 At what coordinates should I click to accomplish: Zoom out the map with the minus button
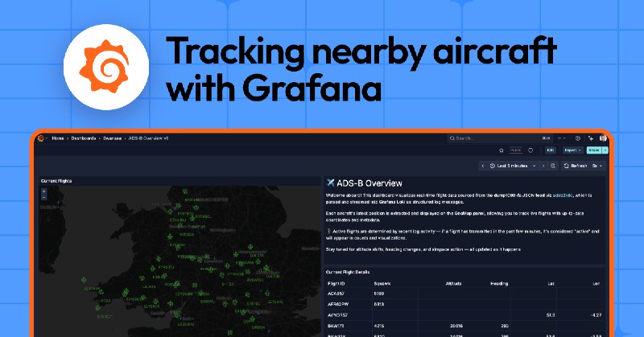point(44,198)
